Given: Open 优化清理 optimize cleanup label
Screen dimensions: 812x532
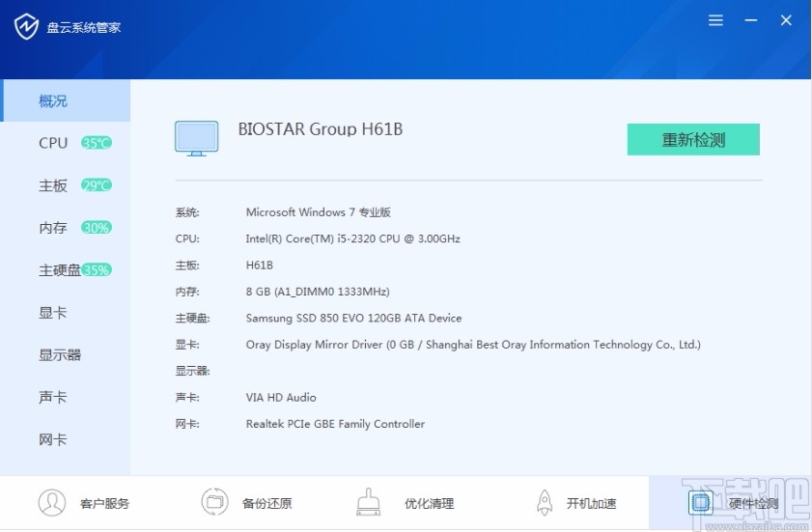Looking at the screenshot, I should click(x=430, y=503).
